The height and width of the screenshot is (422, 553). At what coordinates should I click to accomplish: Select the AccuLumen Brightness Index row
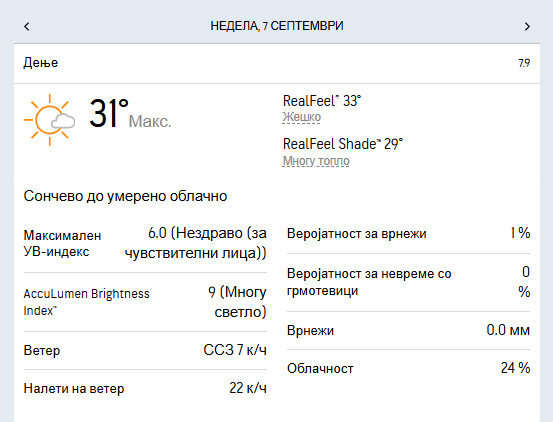[145, 302]
